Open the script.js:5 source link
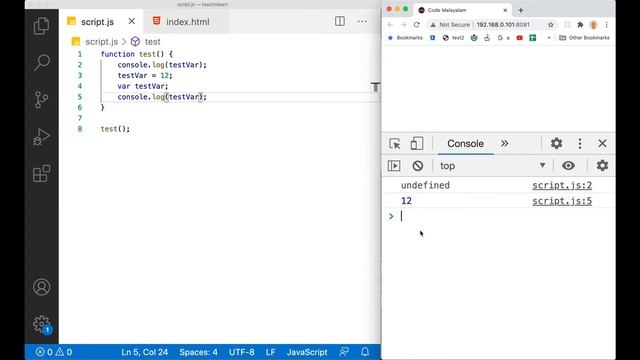This screenshot has width=640, height=360. click(x=562, y=201)
